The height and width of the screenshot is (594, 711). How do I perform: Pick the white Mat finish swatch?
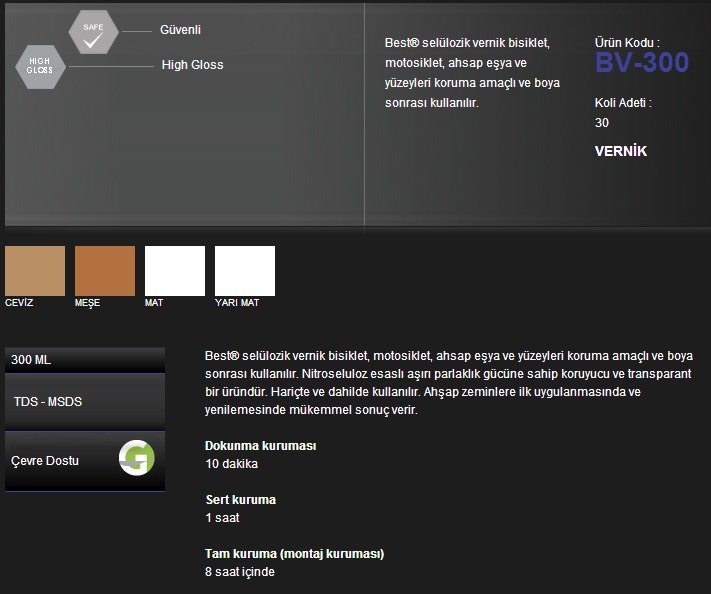point(175,271)
